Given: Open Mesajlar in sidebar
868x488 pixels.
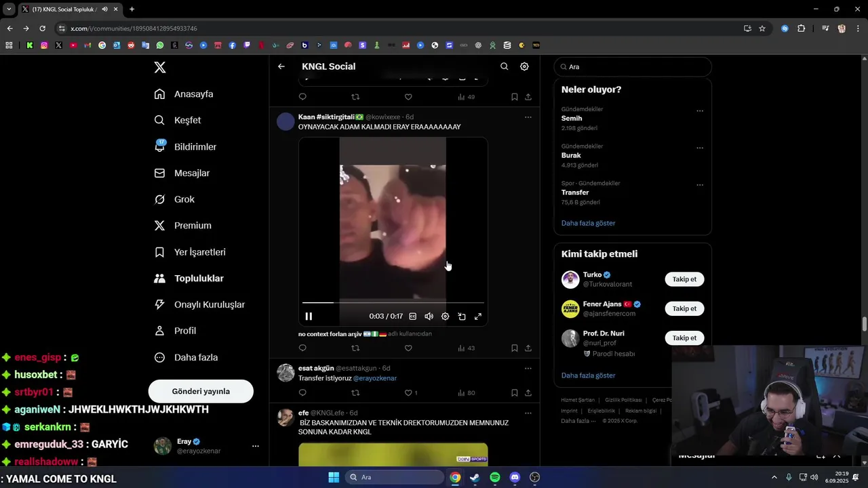Looking at the screenshot, I should tap(182, 173).
